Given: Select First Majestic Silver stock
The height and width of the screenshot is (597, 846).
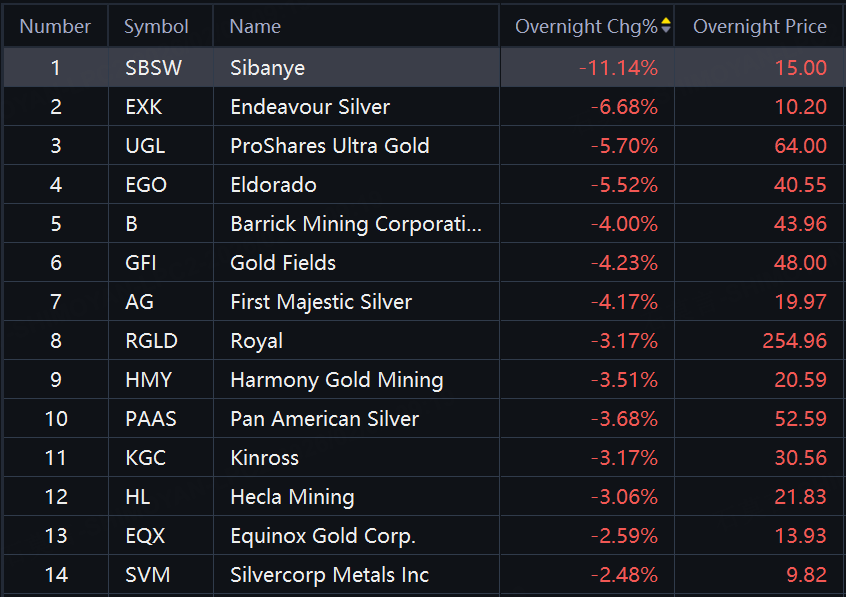Looking at the screenshot, I should point(320,302).
